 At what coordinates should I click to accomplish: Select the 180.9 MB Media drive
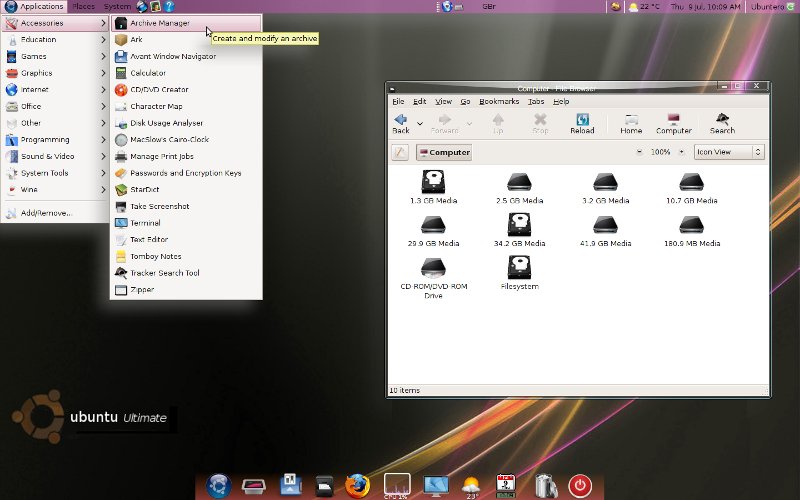point(692,230)
